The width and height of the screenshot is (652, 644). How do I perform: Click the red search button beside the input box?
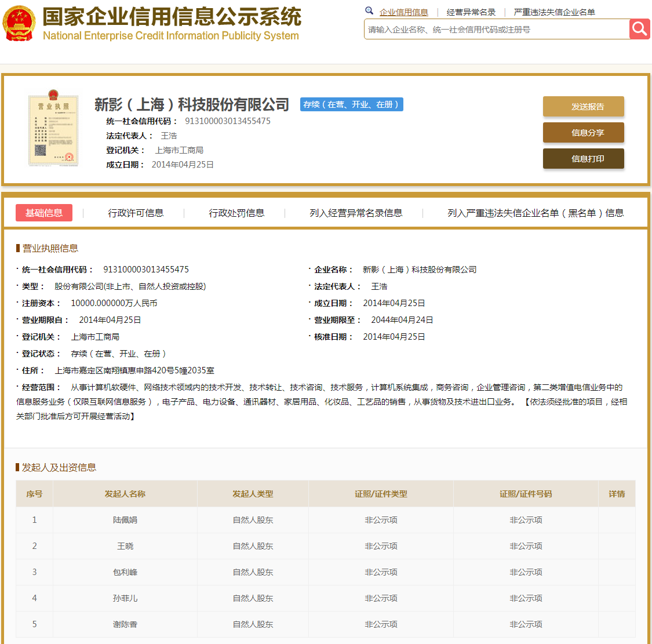(639, 28)
